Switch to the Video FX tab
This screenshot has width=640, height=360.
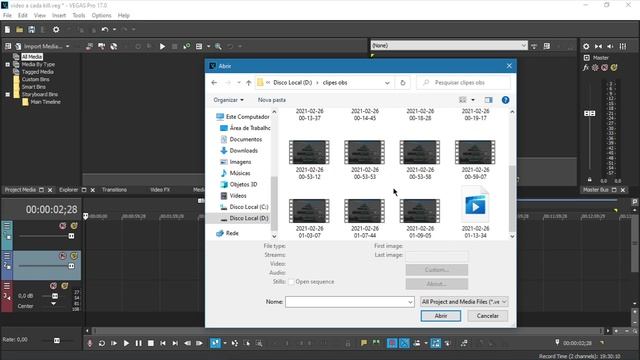[160, 190]
